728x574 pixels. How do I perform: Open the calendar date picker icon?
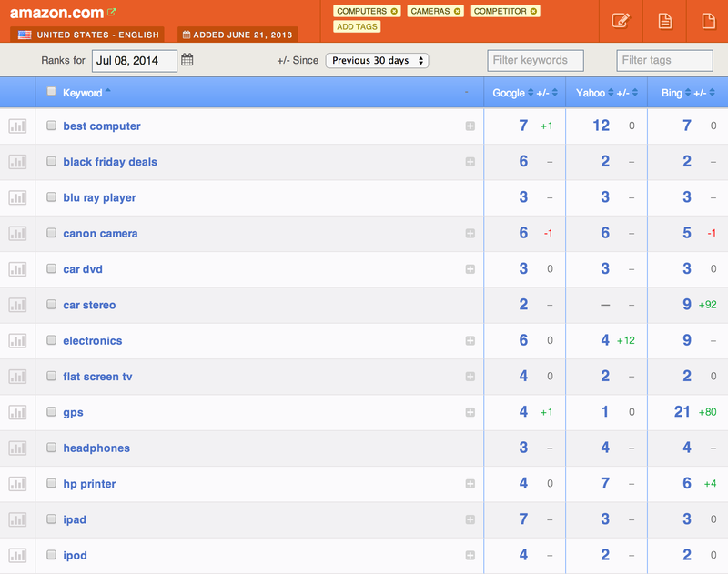[187, 60]
